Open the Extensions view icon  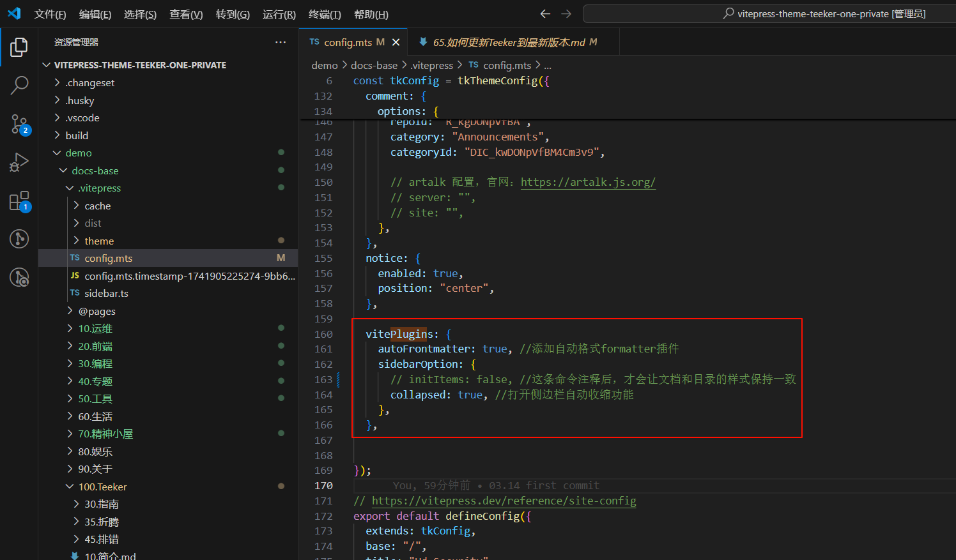(x=19, y=202)
